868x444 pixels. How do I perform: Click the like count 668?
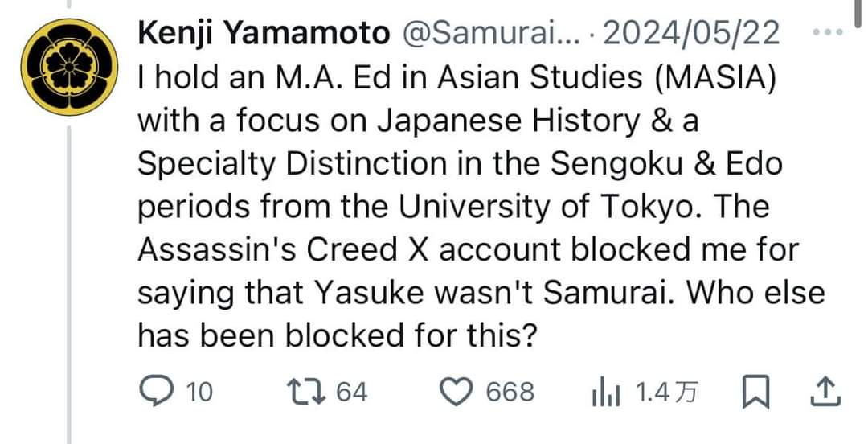pos(510,393)
